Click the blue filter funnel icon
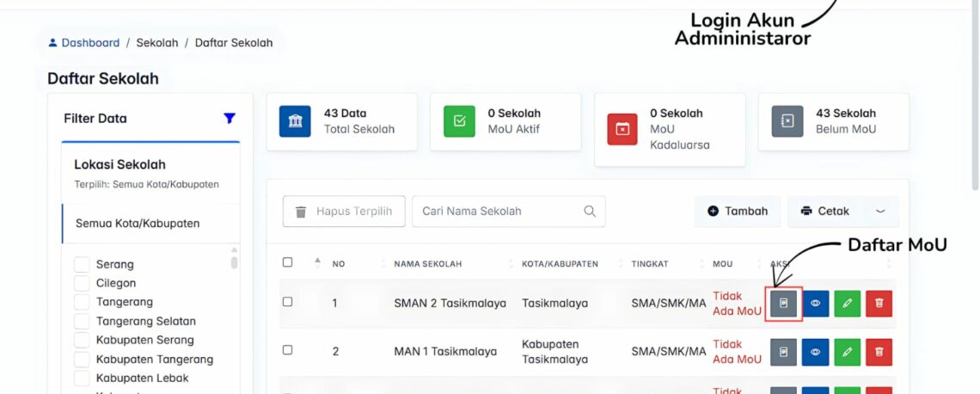Viewport: 980px width, 394px height. pos(230,119)
